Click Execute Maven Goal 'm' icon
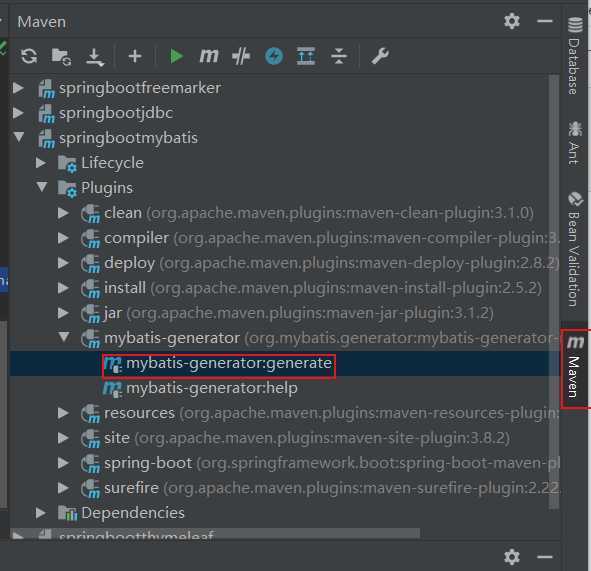 click(208, 56)
